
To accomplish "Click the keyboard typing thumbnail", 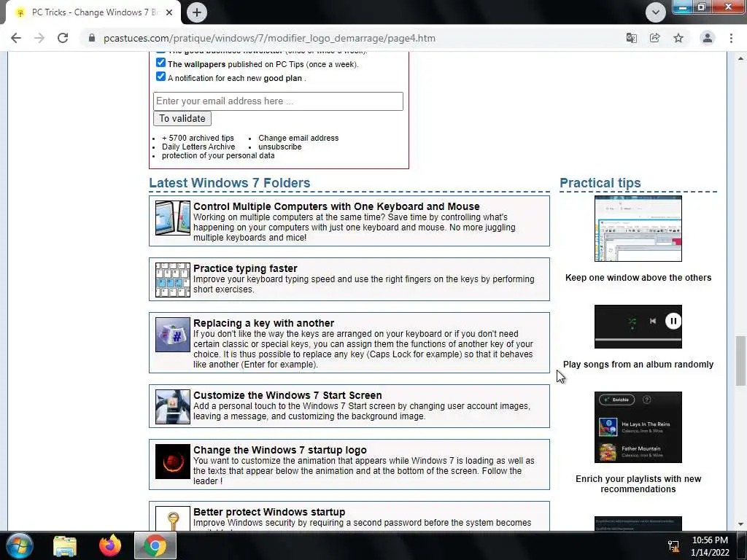I will tap(172, 279).
